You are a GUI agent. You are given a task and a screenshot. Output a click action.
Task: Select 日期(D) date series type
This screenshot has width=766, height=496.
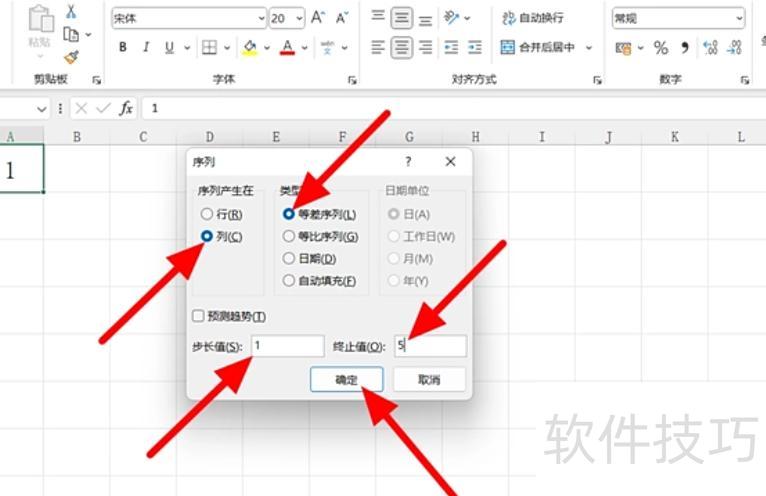(309, 259)
